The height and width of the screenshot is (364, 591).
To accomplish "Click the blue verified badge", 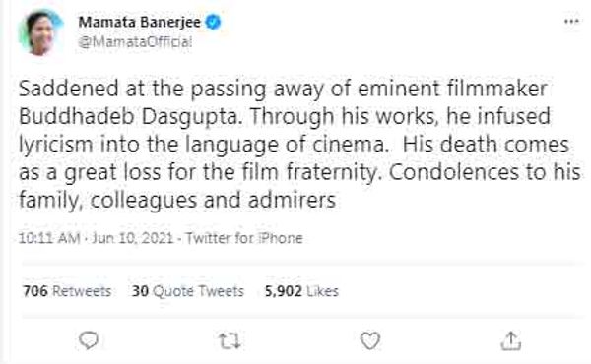I will pos(213,22).
